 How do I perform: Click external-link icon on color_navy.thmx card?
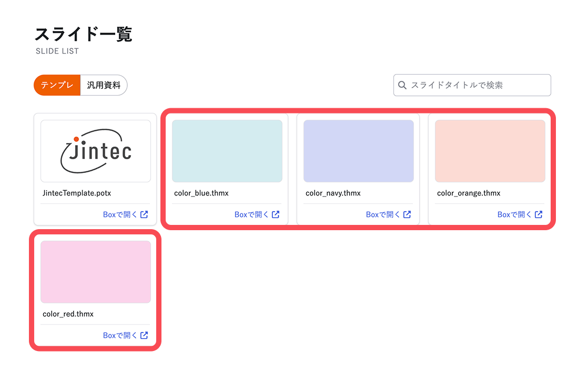point(407,214)
